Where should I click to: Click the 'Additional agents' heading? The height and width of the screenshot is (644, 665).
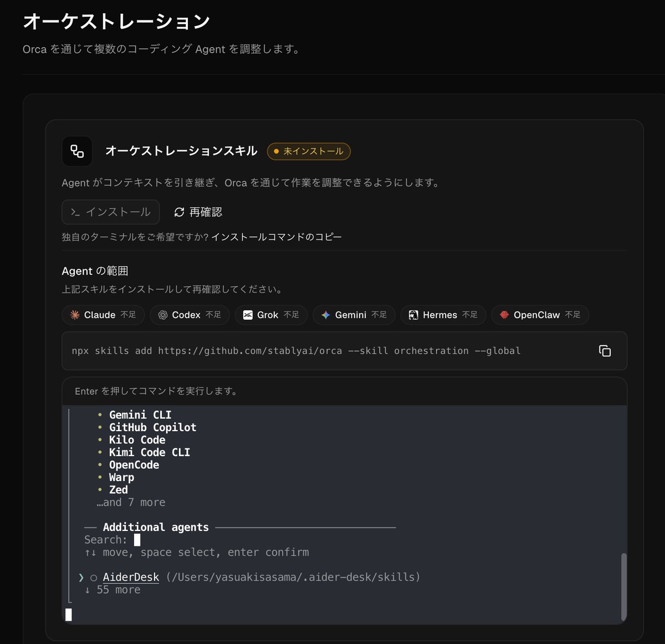[156, 527]
